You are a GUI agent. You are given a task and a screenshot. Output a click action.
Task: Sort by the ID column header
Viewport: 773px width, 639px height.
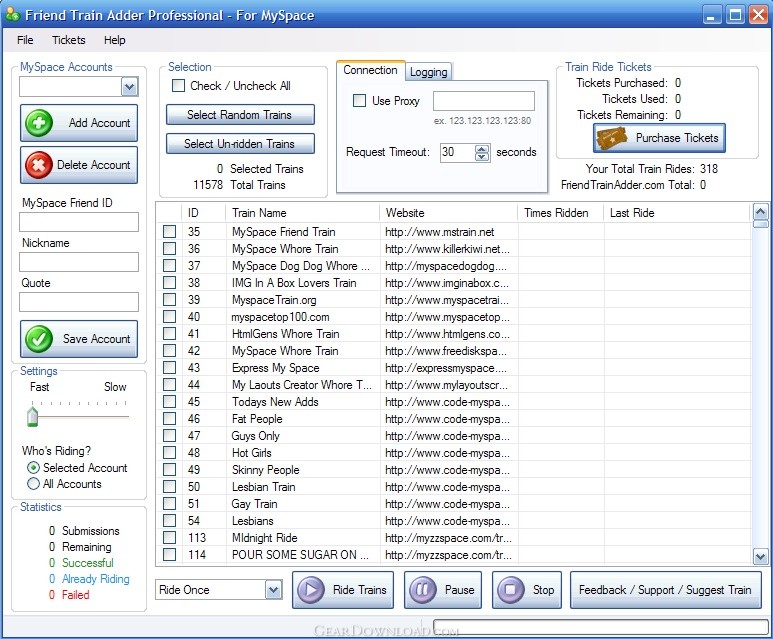tap(204, 213)
